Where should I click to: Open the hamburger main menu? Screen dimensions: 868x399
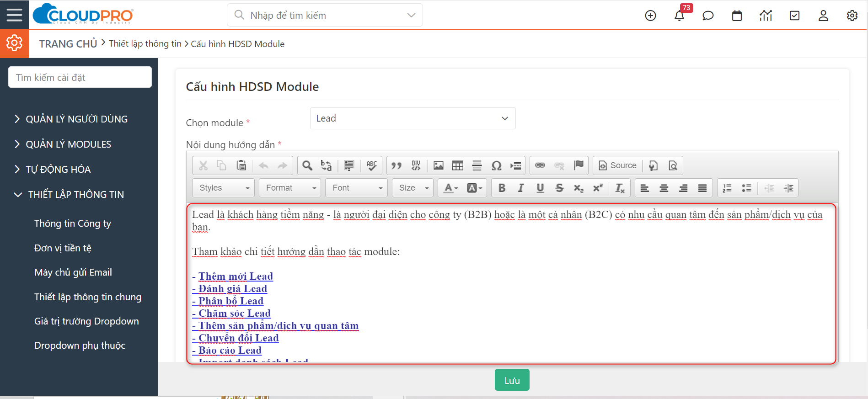tap(14, 15)
